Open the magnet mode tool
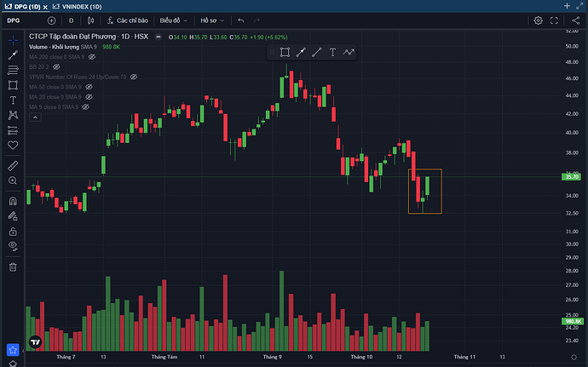588x367 pixels. [x=13, y=202]
